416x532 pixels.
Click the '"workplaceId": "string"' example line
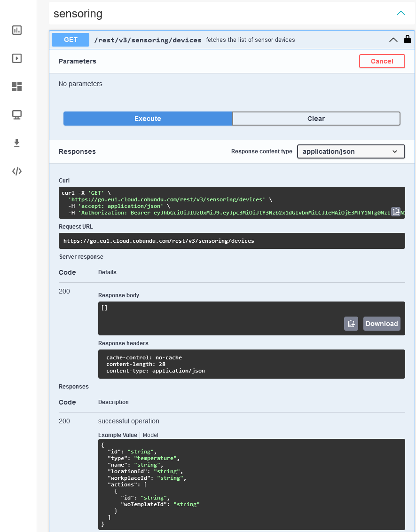coord(147,478)
